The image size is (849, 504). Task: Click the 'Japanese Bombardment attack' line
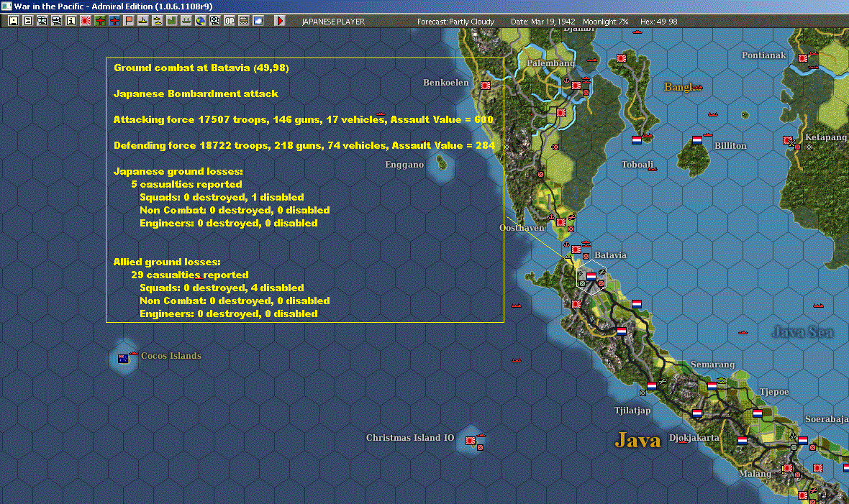click(196, 93)
